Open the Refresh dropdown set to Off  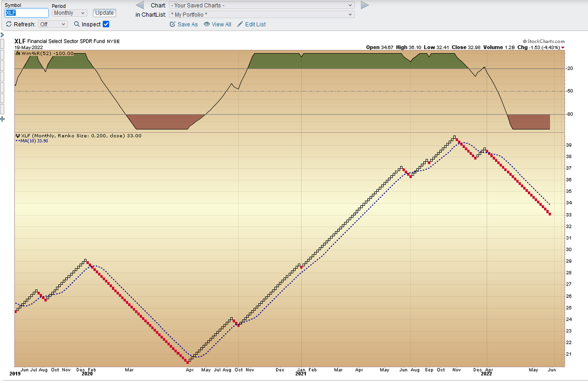53,24
